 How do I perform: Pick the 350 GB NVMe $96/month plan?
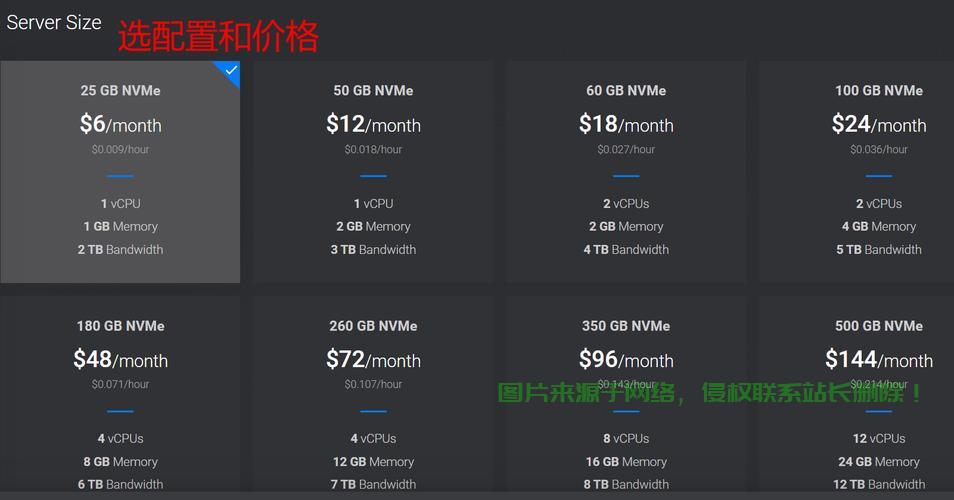[x=626, y=360]
